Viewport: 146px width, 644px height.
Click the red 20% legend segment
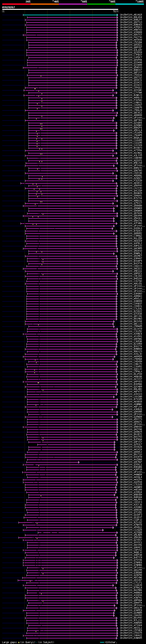(16, 4)
